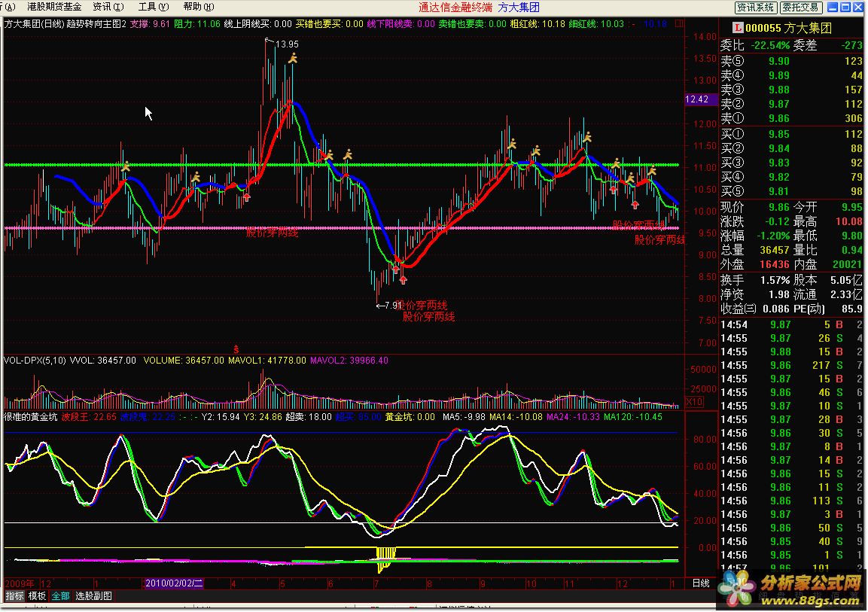Click the 超卖: 18.00 indicator value
868x612 pixels.
pyautogui.click(x=309, y=417)
